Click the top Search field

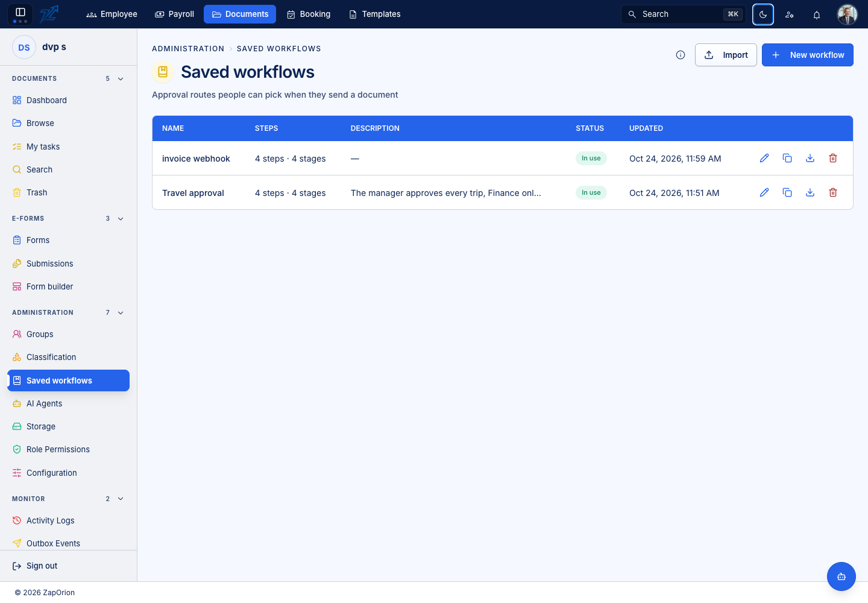[684, 14]
